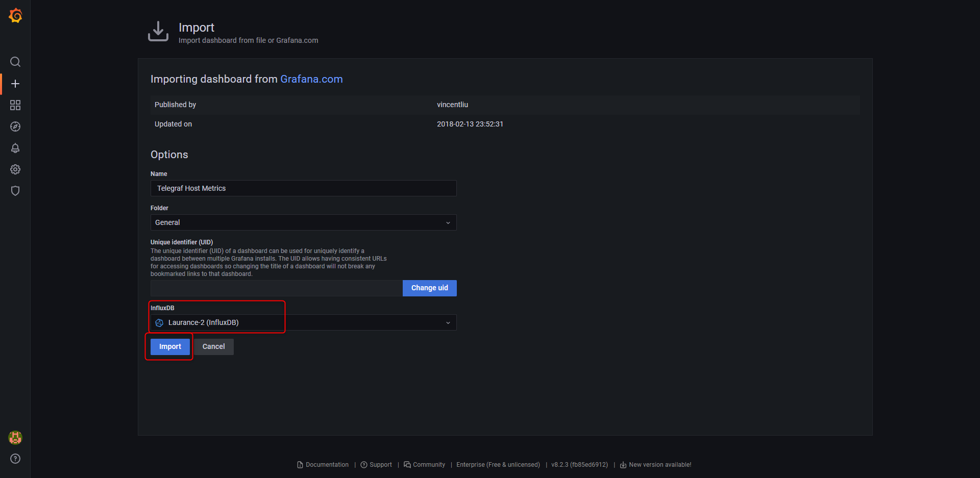This screenshot has width=980, height=478.
Task: Click the Import page title
Action: tap(197, 28)
